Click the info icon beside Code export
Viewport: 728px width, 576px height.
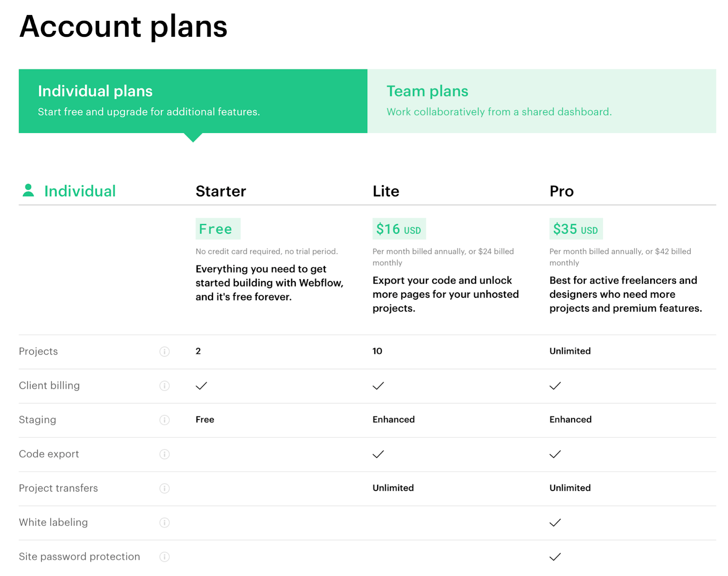(164, 454)
